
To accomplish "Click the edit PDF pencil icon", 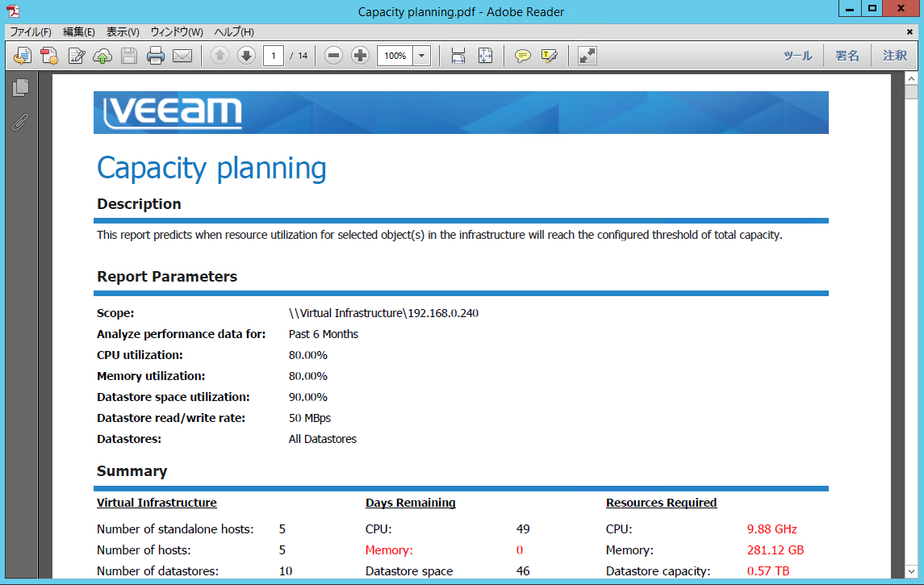I will 77,56.
